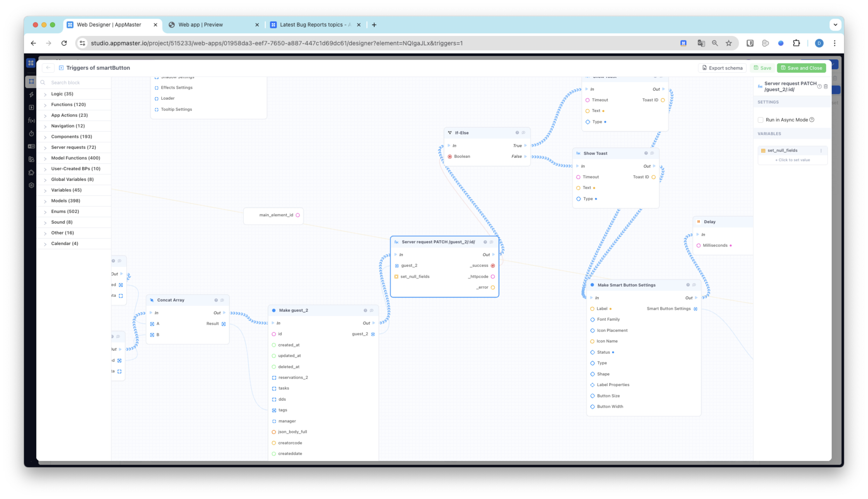Select the Tooltip Settings row in the block
This screenshot has height=499, width=868.
coord(208,109)
